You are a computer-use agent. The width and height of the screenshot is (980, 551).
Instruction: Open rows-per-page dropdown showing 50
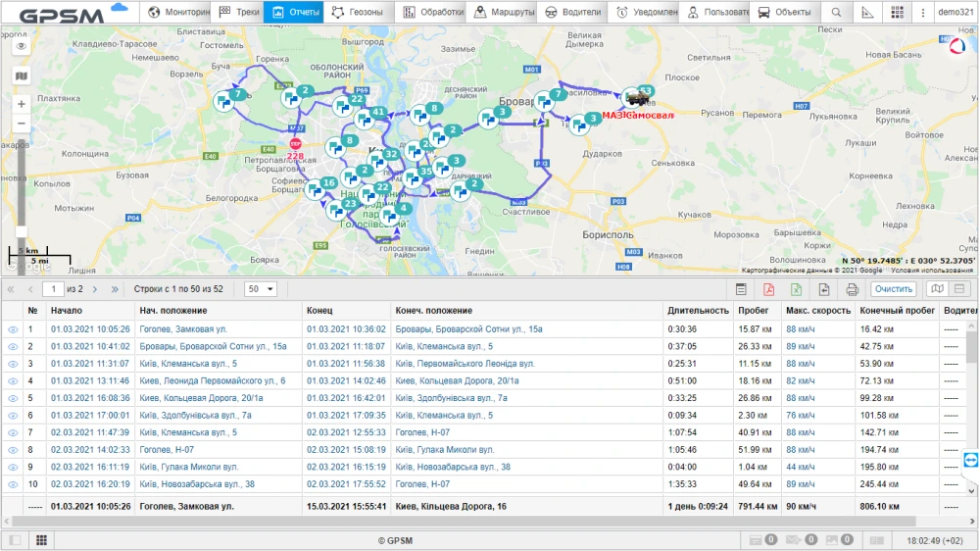click(261, 289)
